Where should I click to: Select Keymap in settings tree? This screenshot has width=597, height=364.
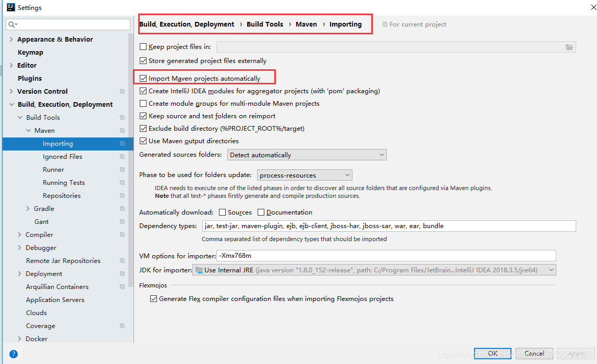click(x=30, y=53)
